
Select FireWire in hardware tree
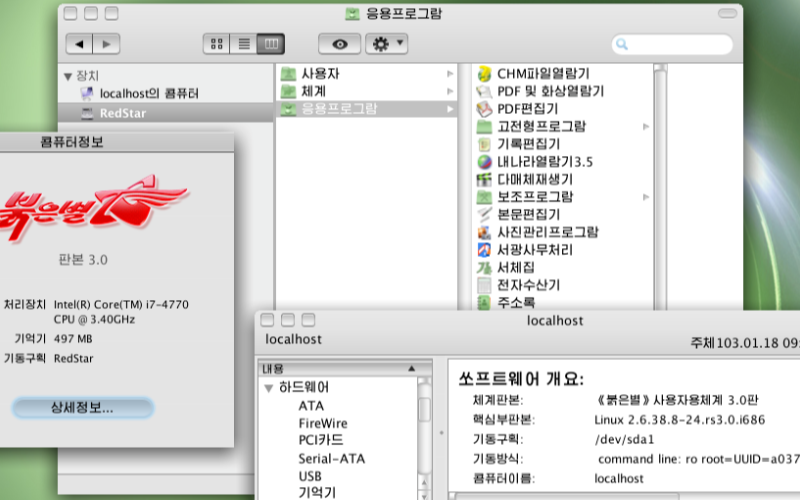click(323, 423)
